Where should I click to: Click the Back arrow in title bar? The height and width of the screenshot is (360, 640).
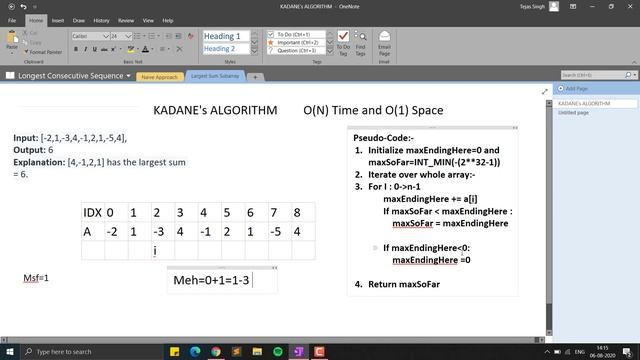coord(11,7)
